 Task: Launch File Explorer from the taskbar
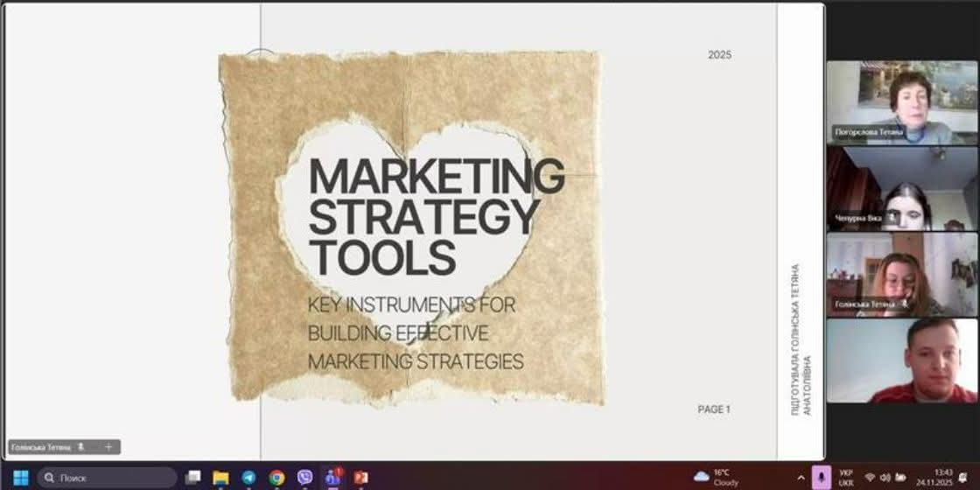point(220,478)
